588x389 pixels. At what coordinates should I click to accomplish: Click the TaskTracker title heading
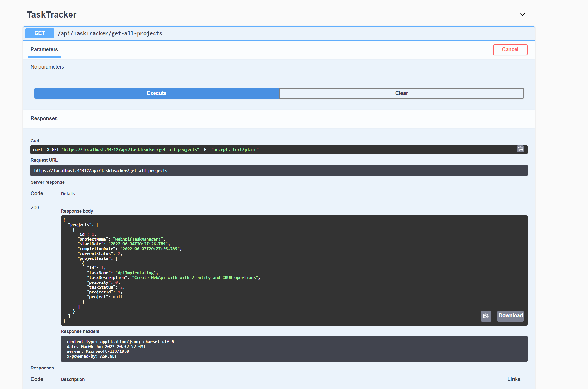pos(52,14)
